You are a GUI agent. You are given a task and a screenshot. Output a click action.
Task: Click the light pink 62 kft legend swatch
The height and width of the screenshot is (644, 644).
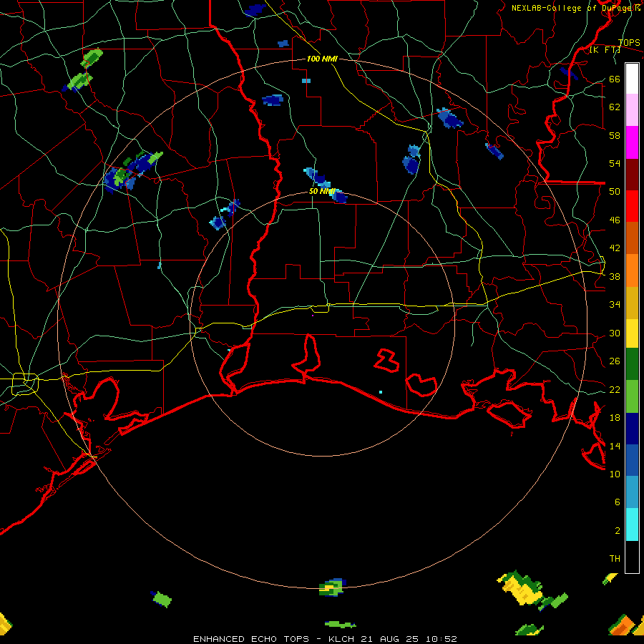(x=632, y=110)
